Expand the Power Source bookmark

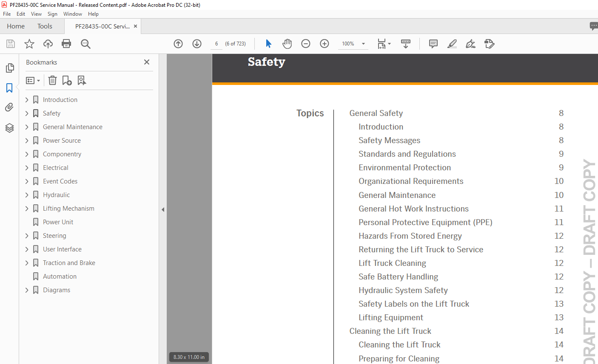[x=27, y=141]
